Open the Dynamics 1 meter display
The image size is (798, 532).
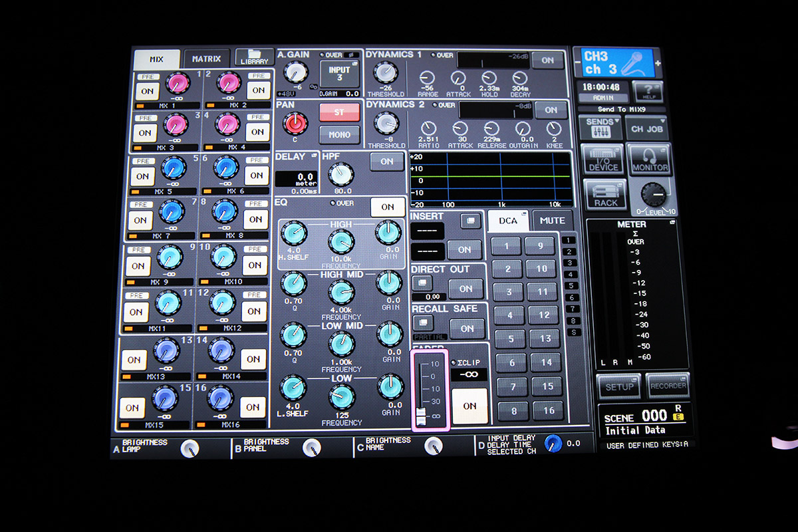pyautogui.click(x=493, y=59)
